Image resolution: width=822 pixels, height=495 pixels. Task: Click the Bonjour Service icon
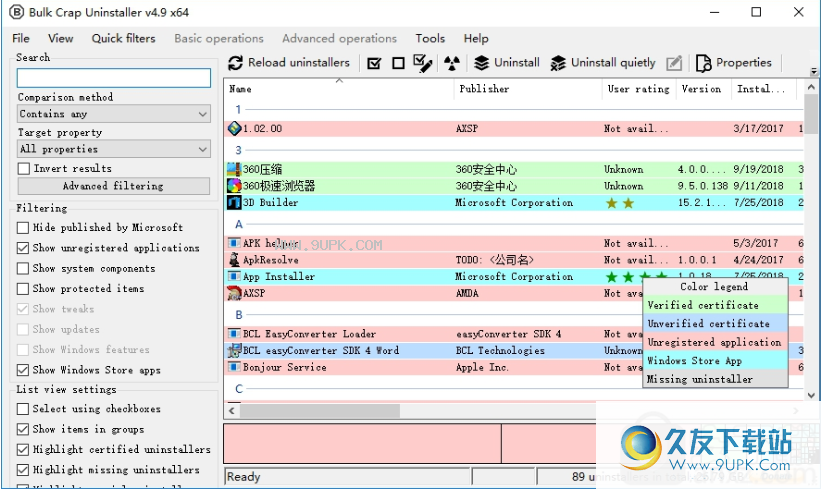pyautogui.click(x=234, y=367)
